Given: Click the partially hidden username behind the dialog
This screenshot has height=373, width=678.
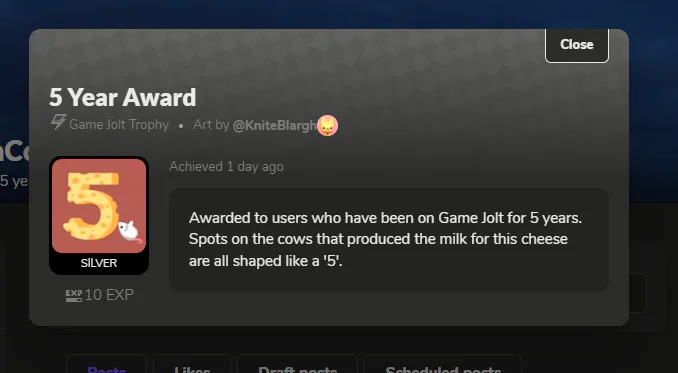Looking at the screenshot, I should tap(14, 152).
